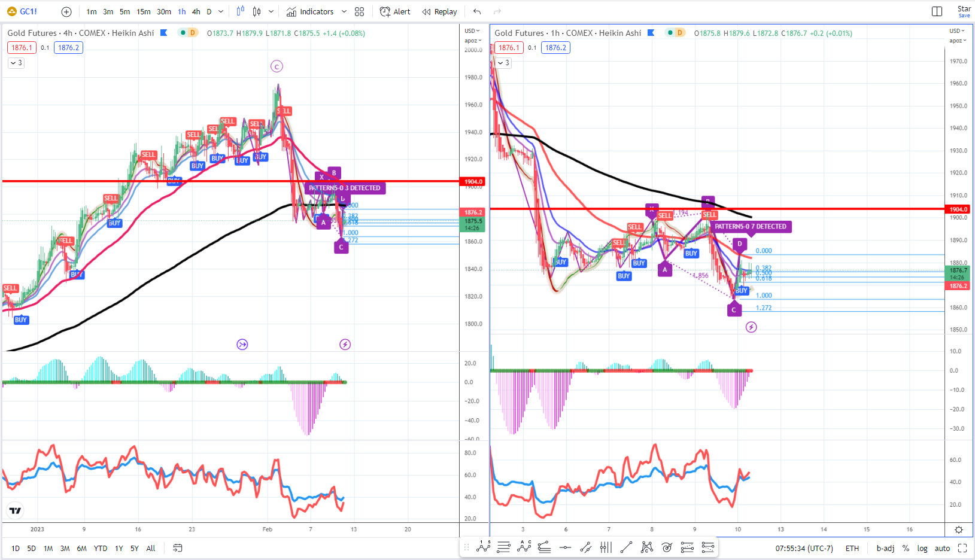Image resolution: width=975 pixels, height=560 pixels.
Task: Toggle auto scale mode
Action: pyautogui.click(x=942, y=548)
